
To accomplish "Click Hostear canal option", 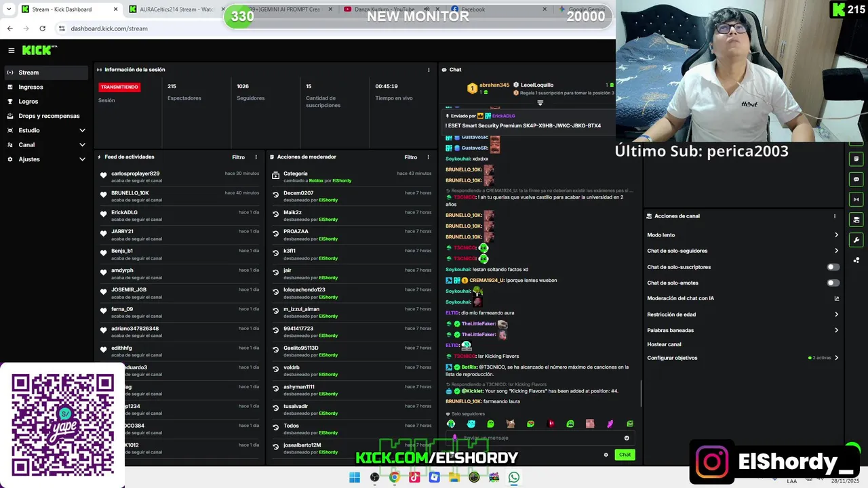I will point(664,344).
